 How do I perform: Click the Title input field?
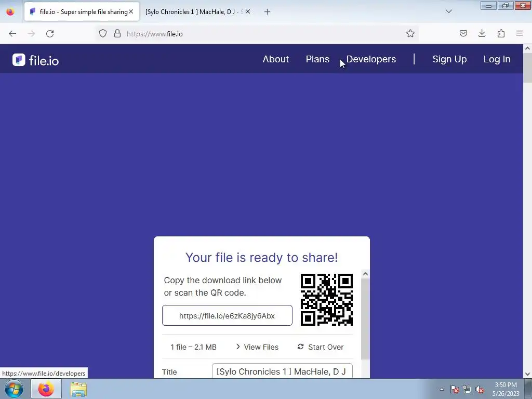[x=282, y=371]
